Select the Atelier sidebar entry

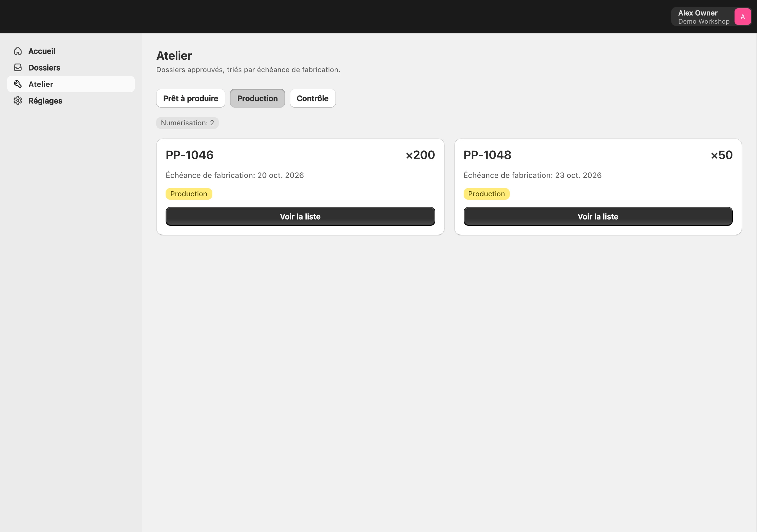(71, 84)
